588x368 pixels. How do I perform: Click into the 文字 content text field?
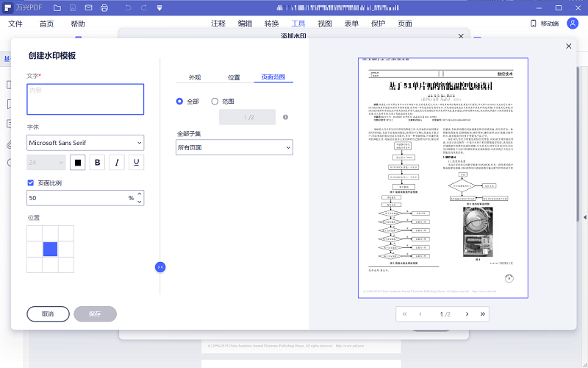(85, 99)
